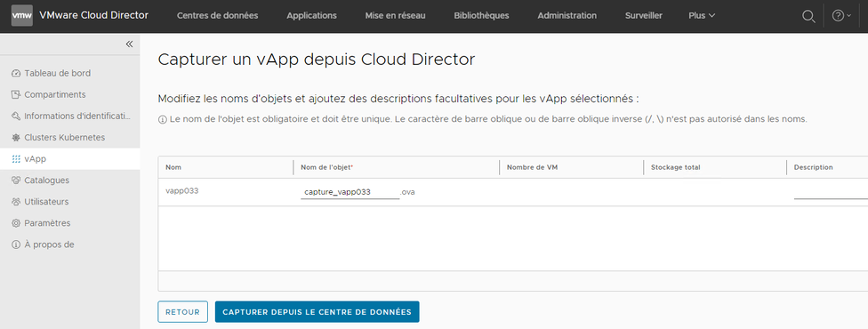Viewport: 868px width, 329px height.
Task: Open the Surveiller menu
Action: click(644, 15)
